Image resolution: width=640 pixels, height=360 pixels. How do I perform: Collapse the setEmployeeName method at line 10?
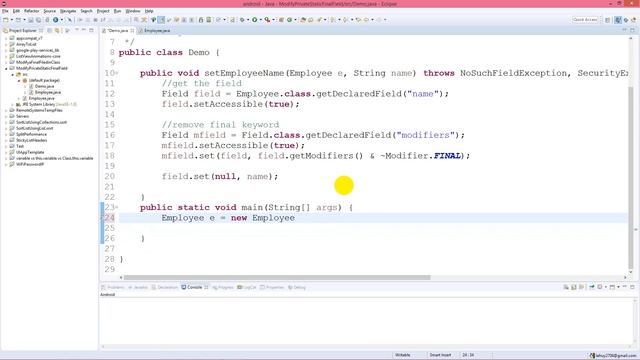pos(117,73)
